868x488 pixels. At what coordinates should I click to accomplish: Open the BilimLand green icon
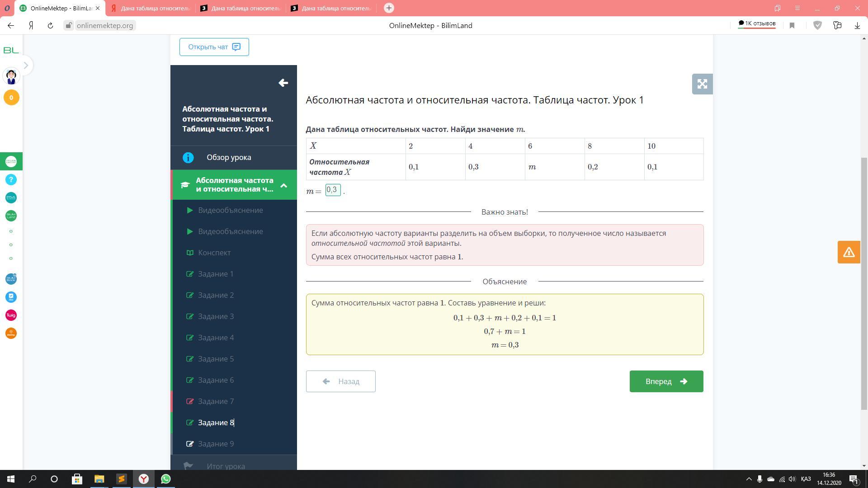tap(11, 216)
